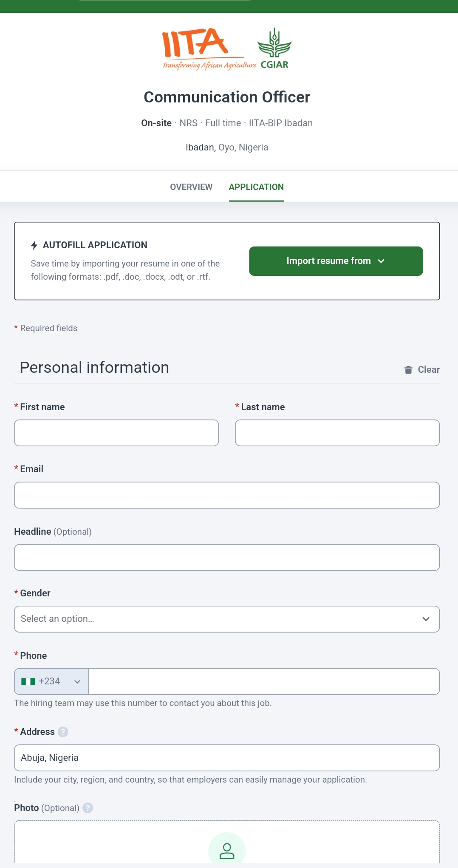This screenshot has height=868, width=458.
Task: Focus the Headline text box
Action: pos(227,557)
